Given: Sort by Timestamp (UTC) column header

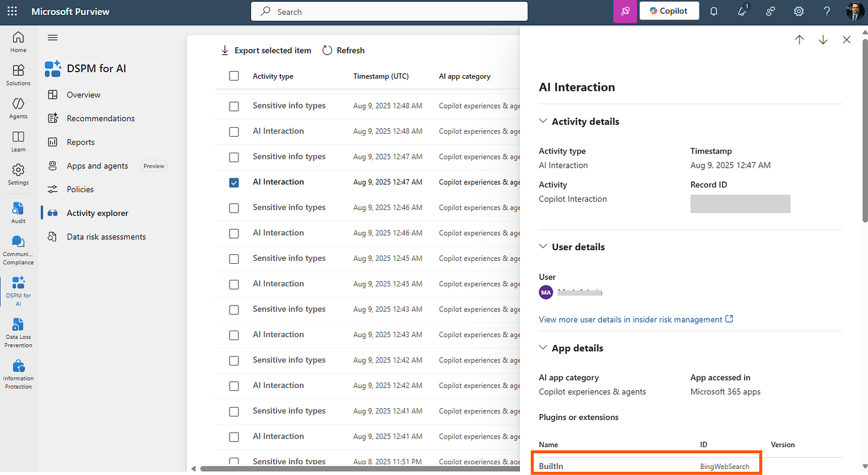Looking at the screenshot, I should click(381, 76).
